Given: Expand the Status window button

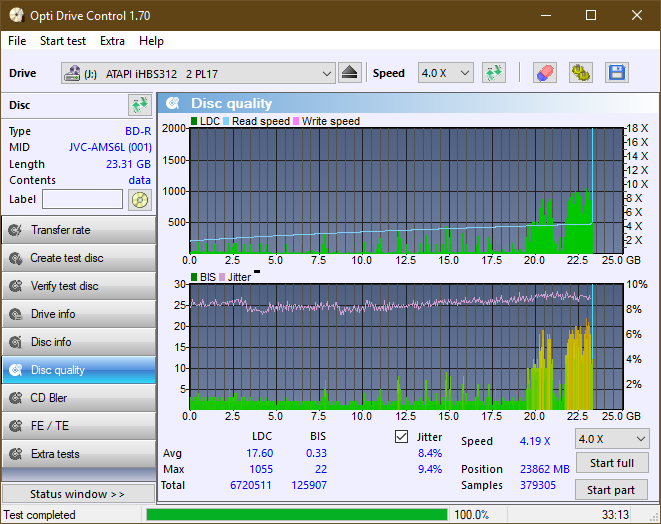Looking at the screenshot, I should click(78, 494).
